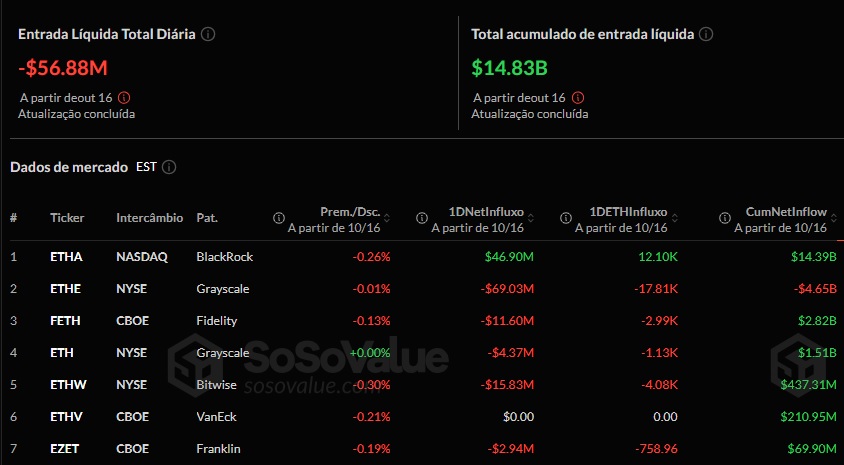Click red alert icon under $14.83B

coord(578,98)
